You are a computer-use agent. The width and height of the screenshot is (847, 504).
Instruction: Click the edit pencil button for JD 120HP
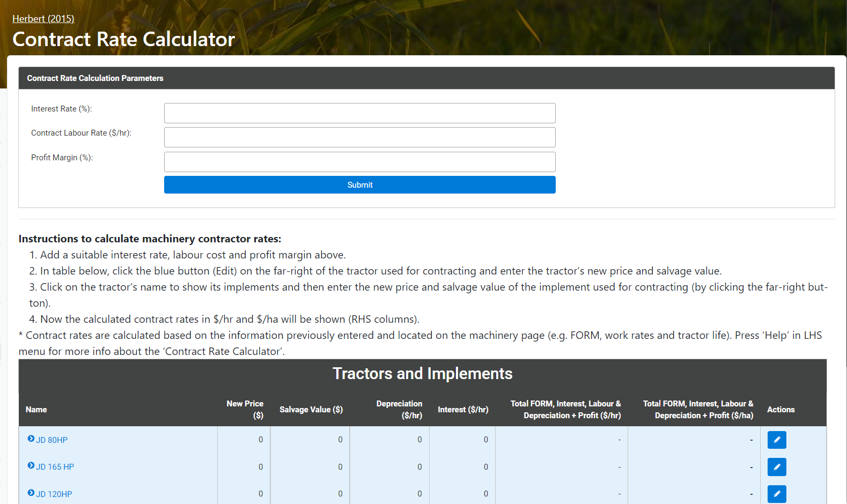[x=776, y=494]
